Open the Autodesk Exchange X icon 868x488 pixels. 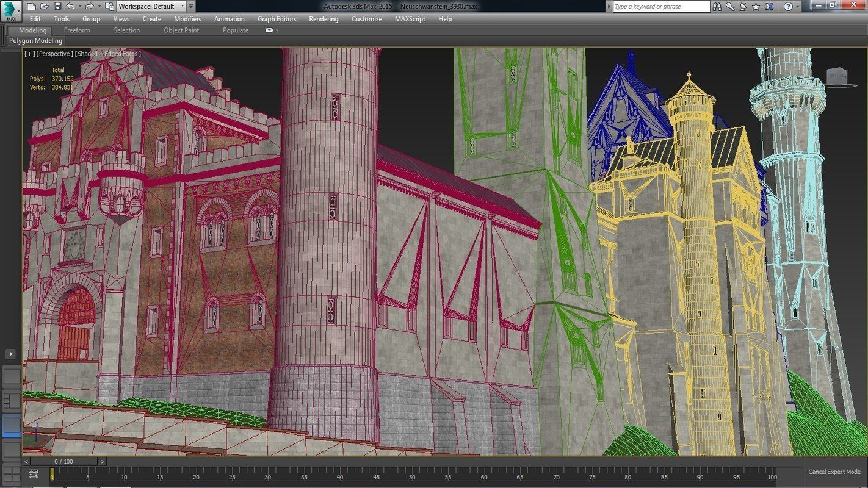pyautogui.click(x=769, y=6)
